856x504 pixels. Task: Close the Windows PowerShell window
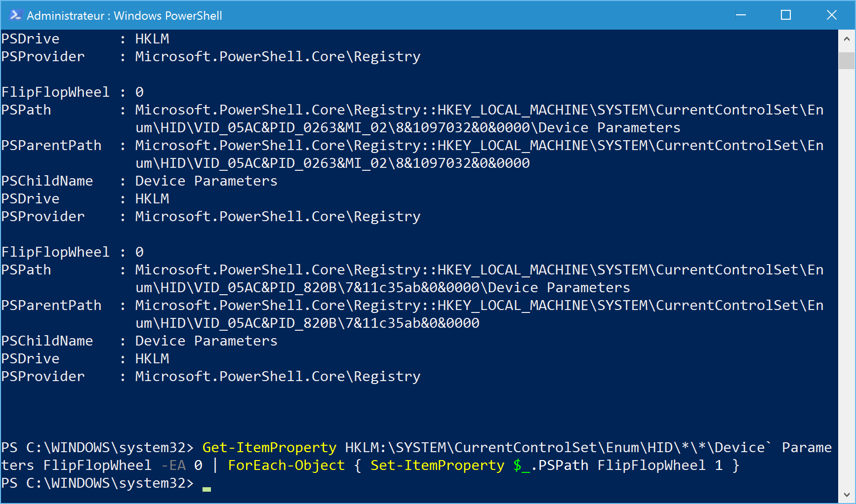[832, 15]
